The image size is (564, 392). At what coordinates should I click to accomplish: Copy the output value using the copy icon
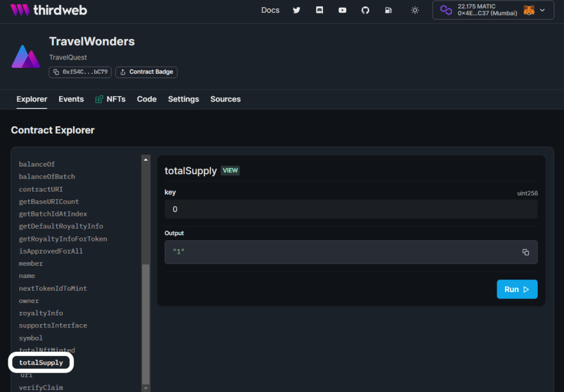pos(526,252)
